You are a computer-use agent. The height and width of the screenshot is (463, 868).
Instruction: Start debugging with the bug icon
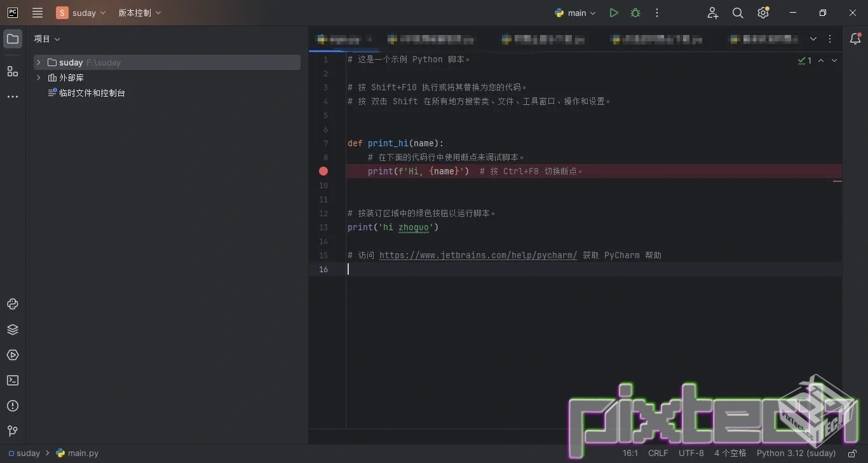[x=635, y=13]
